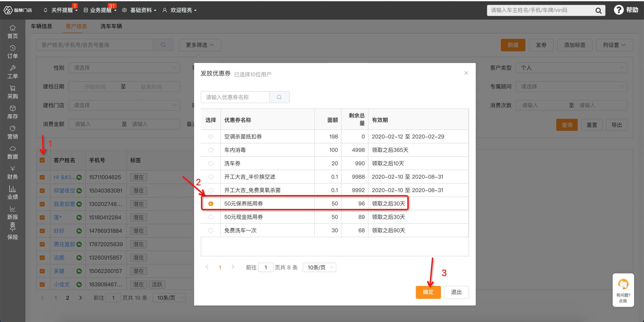Uncheck the 我是如意 customer row checkbox
The width and height of the screenshot is (644, 322).
coord(42,204)
